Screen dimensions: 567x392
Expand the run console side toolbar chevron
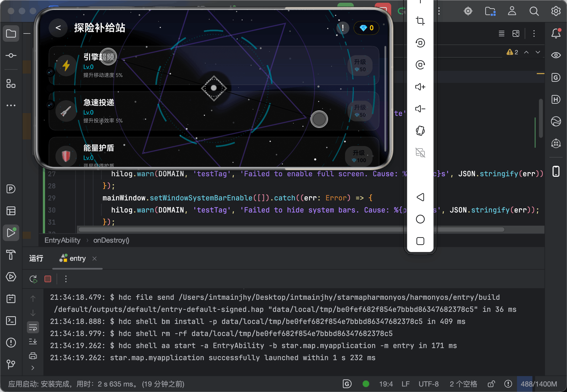(33, 368)
